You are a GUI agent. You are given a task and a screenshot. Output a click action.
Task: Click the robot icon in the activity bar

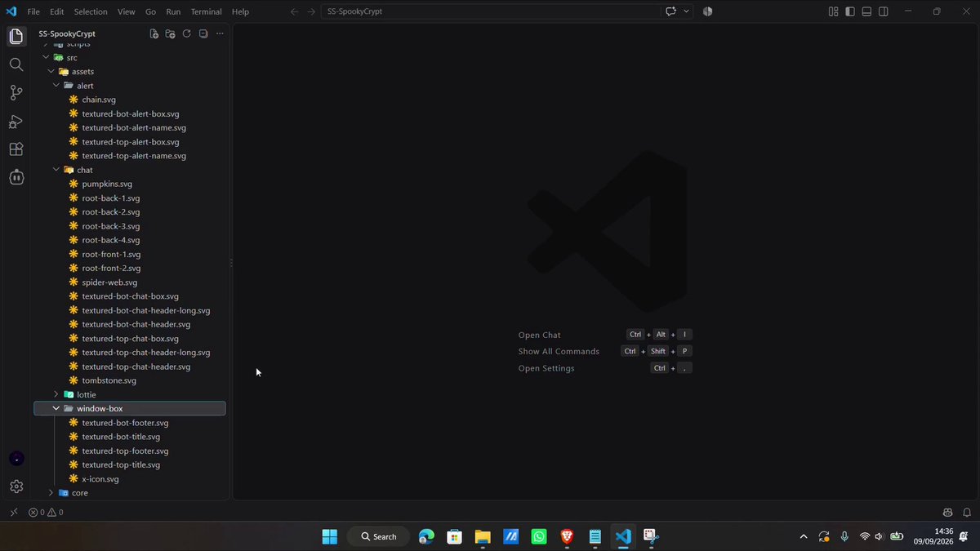pyautogui.click(x=16, y=177)
